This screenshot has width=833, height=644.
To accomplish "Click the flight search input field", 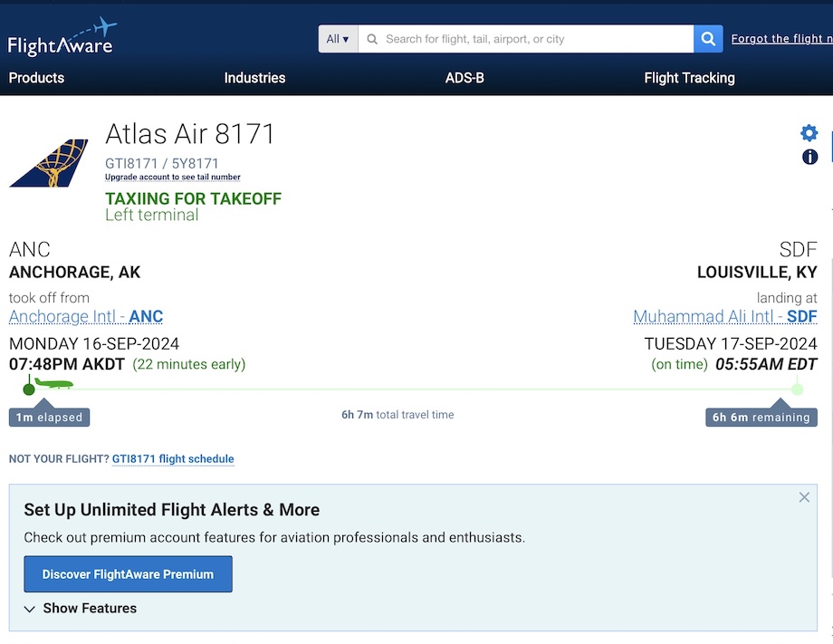I will (x=525, y=39).
